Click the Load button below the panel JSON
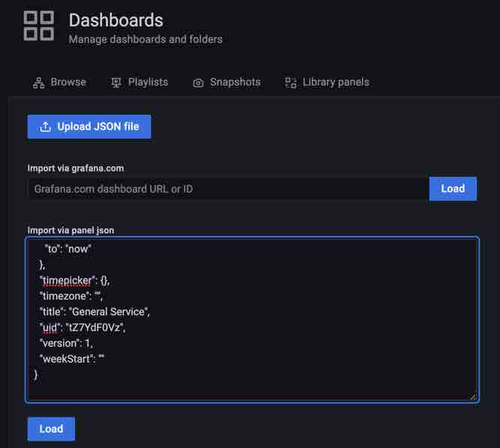The height and width of the screenshot is (448, 500). (x=51, y=429)
